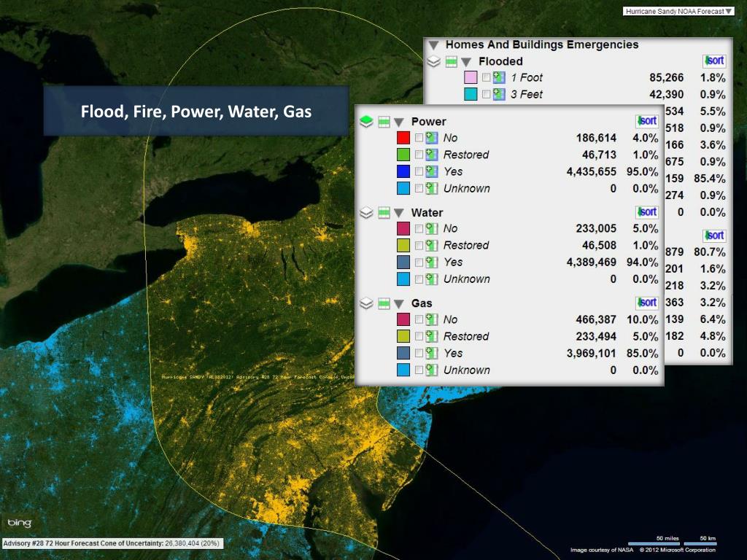Click map icon for Water Restored row
Screen dimensions: 747x560
coord(432,245)
